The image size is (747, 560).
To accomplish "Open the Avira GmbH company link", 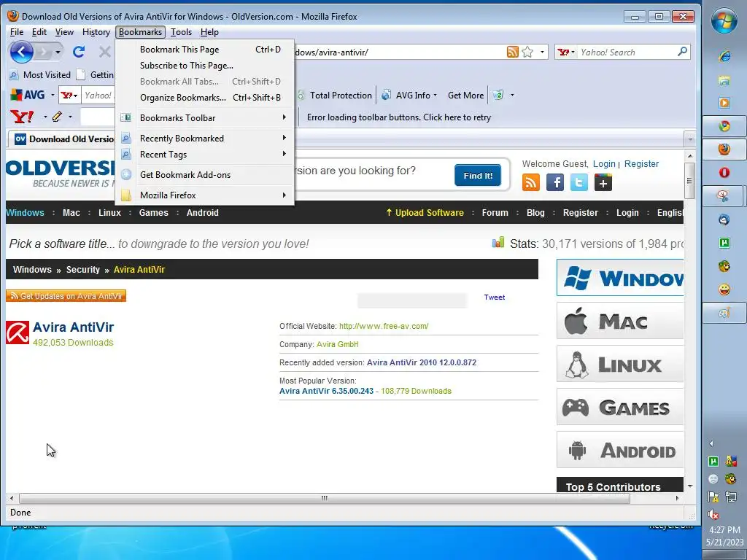I will [x=337, y=344].
